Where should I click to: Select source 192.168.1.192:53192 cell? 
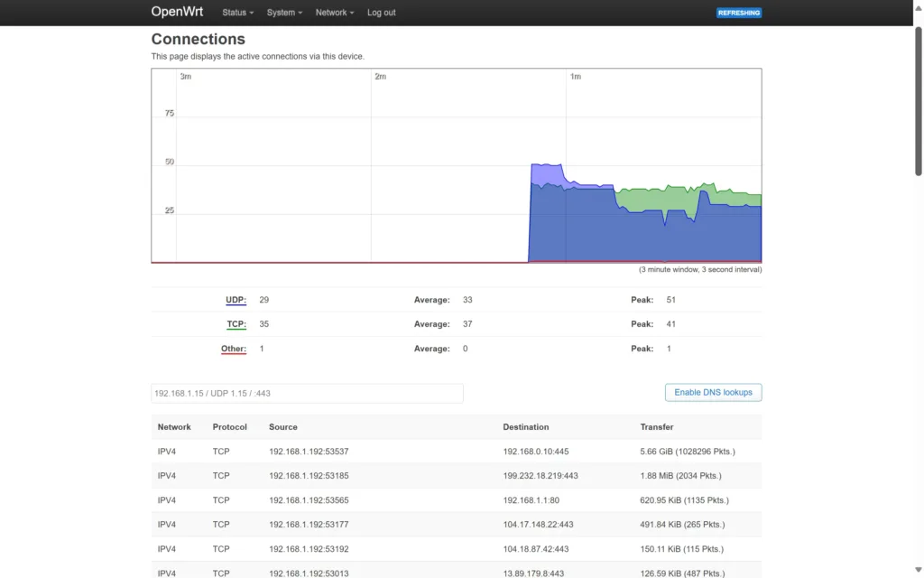[309, 549]
